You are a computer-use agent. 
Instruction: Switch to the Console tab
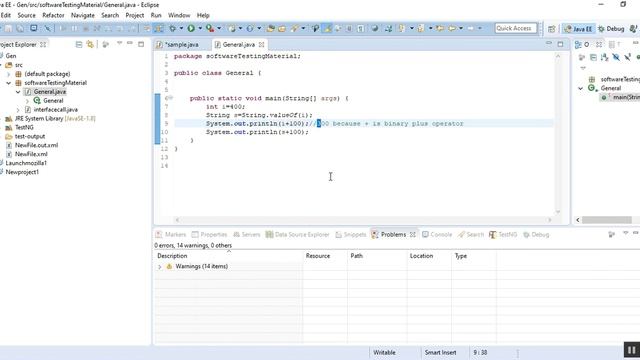pos(437,235)
